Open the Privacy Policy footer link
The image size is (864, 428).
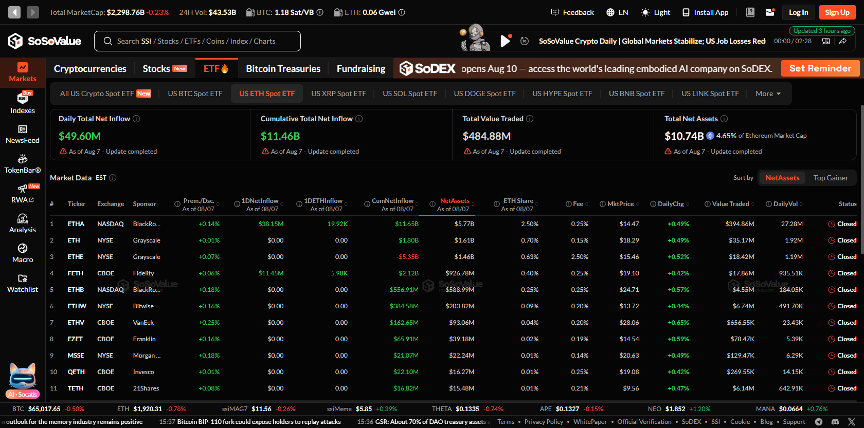(544, 421)
